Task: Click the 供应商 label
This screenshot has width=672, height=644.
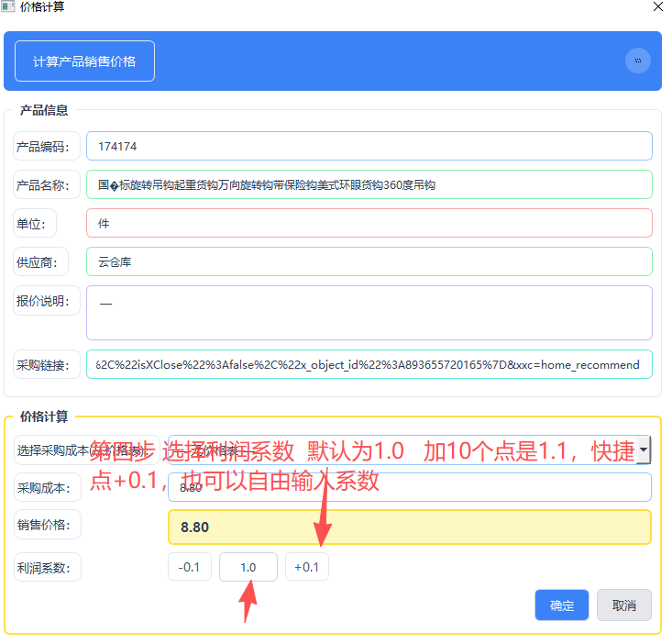Action: [x=40, y=261]
